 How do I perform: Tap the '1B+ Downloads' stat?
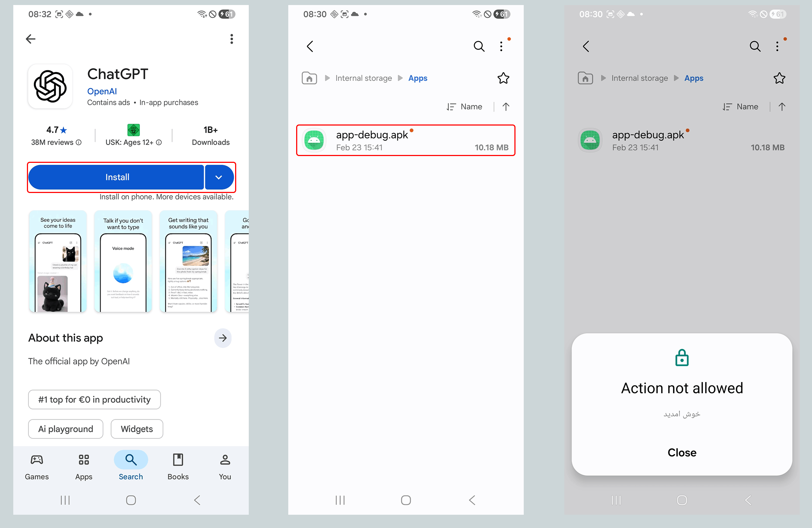(x=211, y=136)
